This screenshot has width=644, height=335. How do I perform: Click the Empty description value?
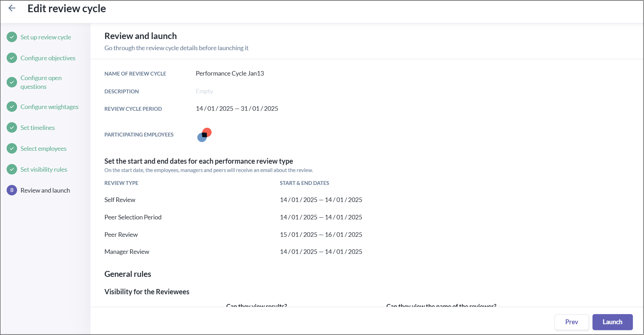(204, 91)
